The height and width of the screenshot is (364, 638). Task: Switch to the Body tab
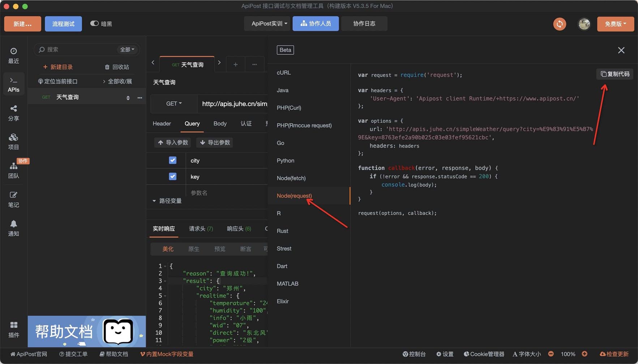coord(220,124)
